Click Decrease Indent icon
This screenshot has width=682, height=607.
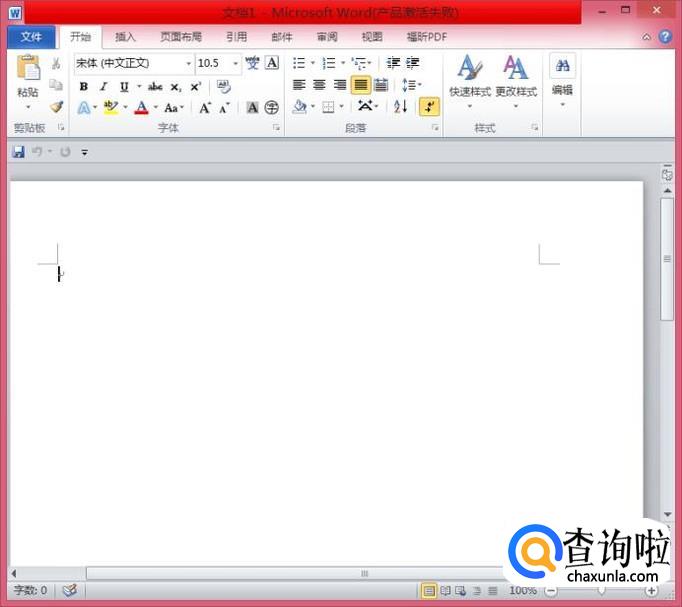pos(393,63)
